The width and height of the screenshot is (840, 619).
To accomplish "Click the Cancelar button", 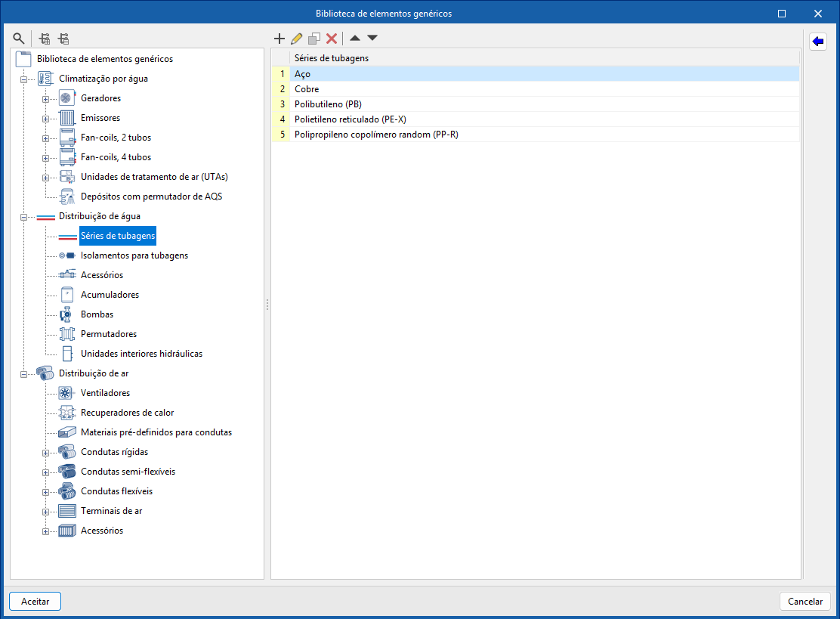I will 805,602.
